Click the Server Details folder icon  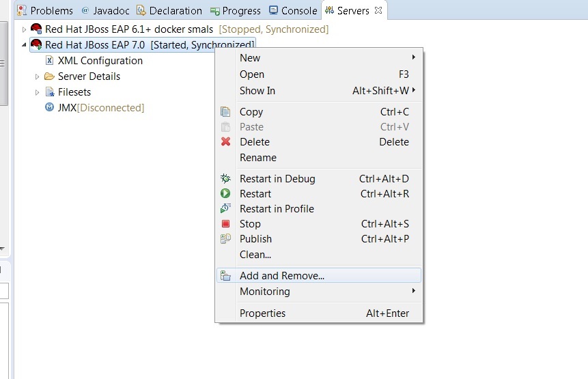coord(49,76)
